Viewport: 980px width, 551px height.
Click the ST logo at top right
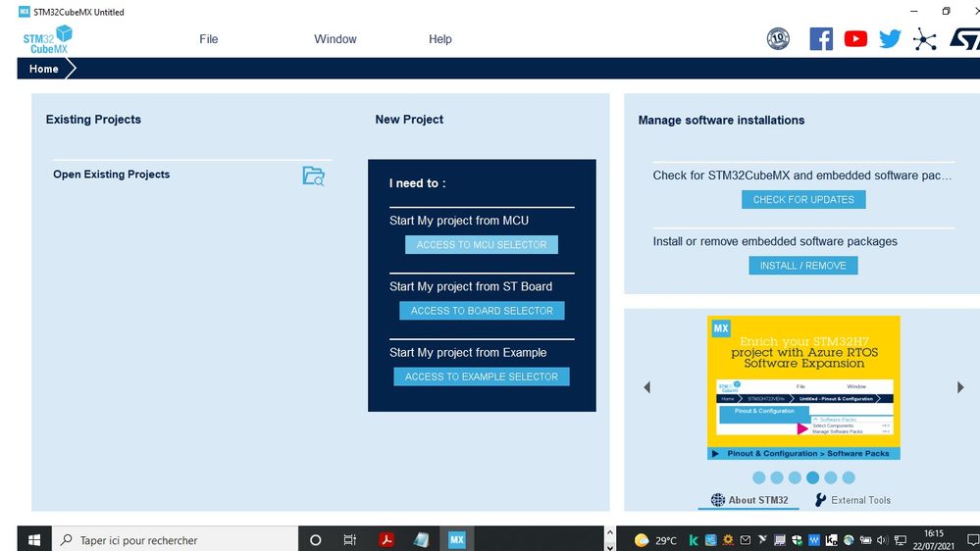965,39
